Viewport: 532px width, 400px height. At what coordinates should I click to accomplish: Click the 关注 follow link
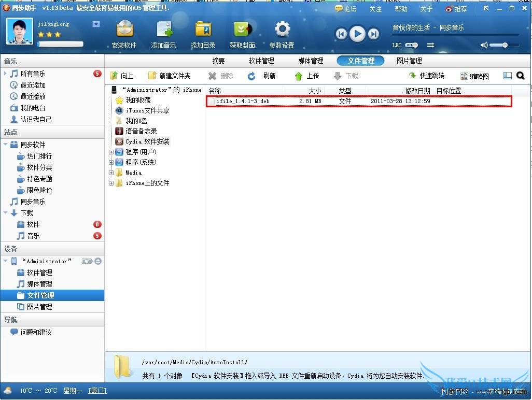pyautogui.click(x=375, y=9)
